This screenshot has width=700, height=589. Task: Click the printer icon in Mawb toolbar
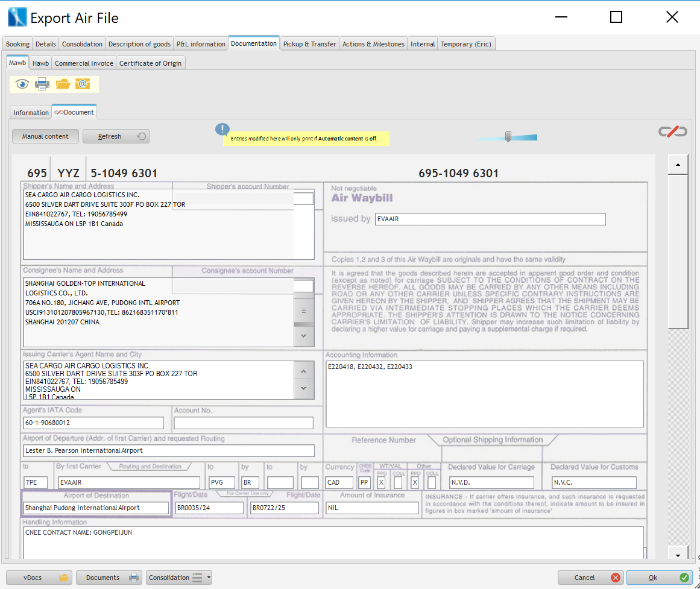click(42, 84)
